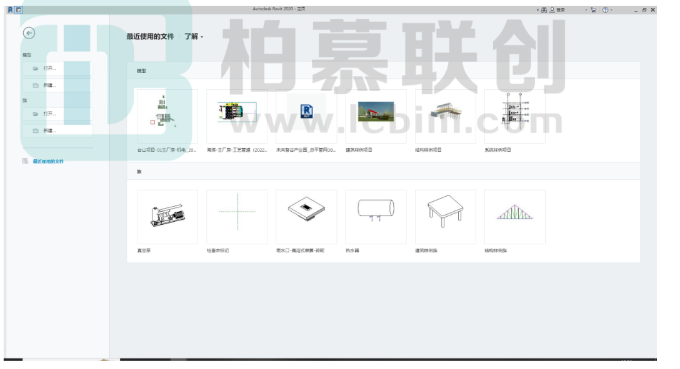This screenshot has width=680, height=369.
Task: Open the colorful floor plan model thumbnail
Action: (x=237, y=116)
